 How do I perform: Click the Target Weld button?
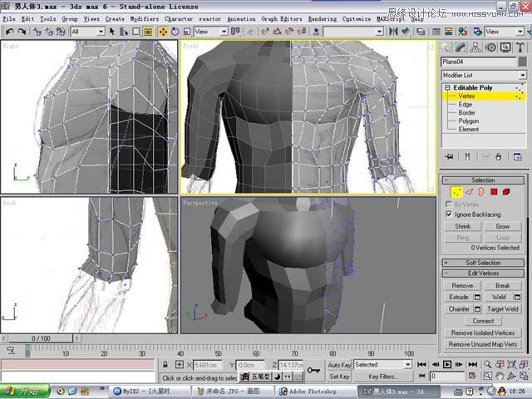pos(502,309)
